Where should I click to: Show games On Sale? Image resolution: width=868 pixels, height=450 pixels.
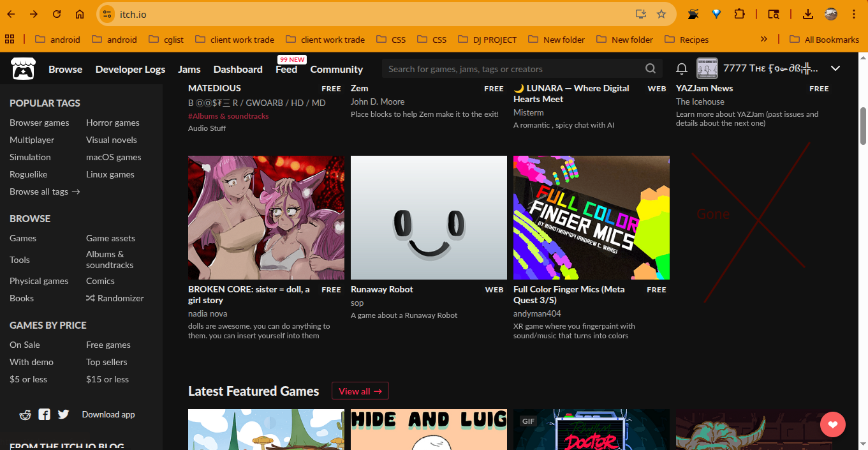(25, 345)
